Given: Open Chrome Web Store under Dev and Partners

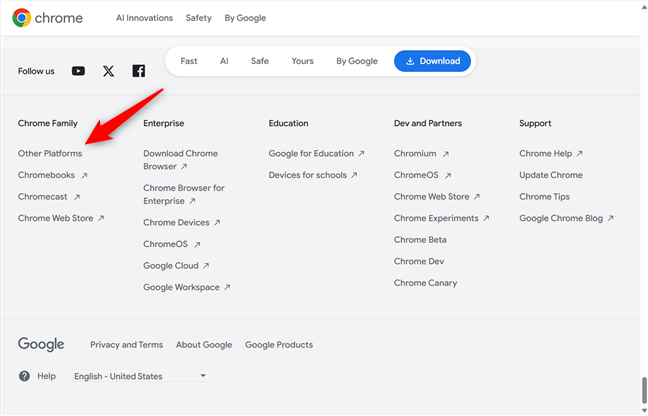Looking at the screenshot, I should (x=437, y=197).
